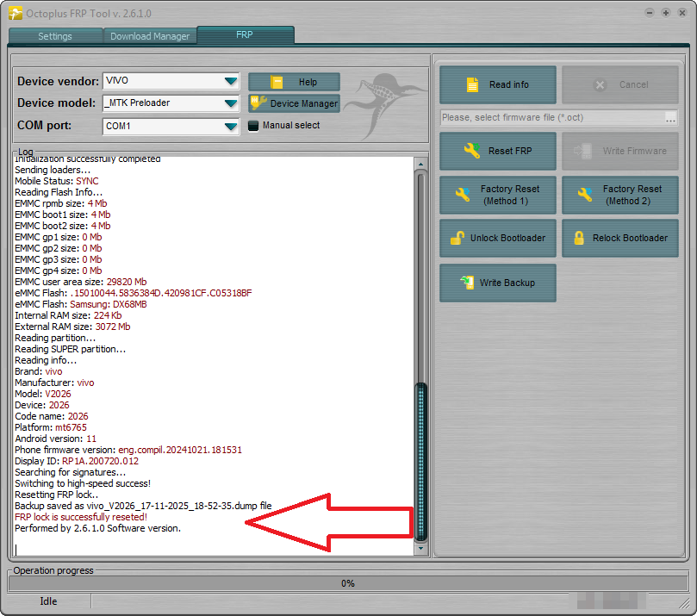Switch to the Download Manager tab
Screen dimensions: 697x616
(x=150, y=36)
